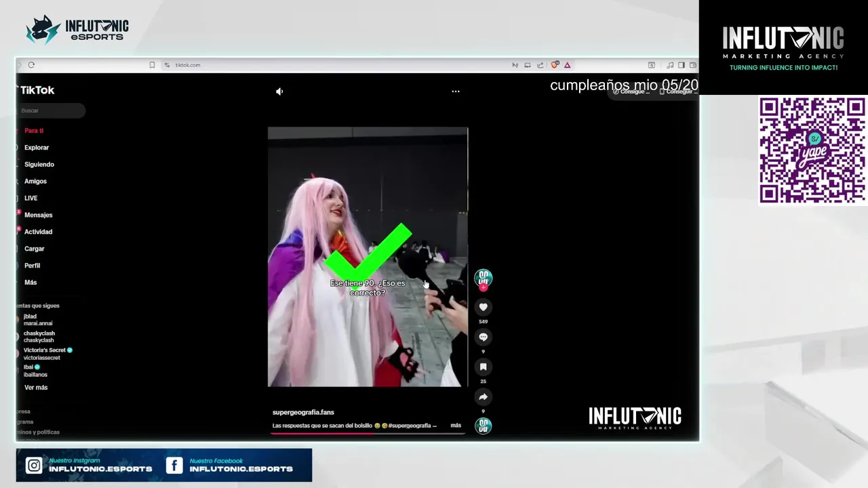Open Victoria's Secret account
868x488 pixels.
pos(45,354)
